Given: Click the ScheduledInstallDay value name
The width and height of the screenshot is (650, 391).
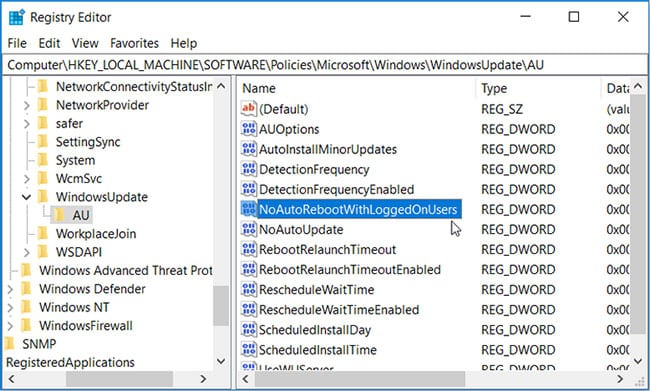Looking at the screenshot, I should (x=315, y=330).
